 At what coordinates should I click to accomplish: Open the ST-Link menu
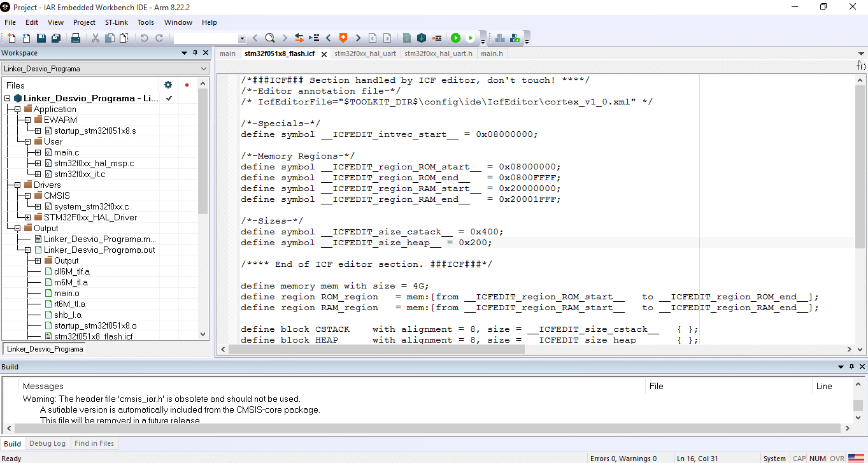point(116,22)
